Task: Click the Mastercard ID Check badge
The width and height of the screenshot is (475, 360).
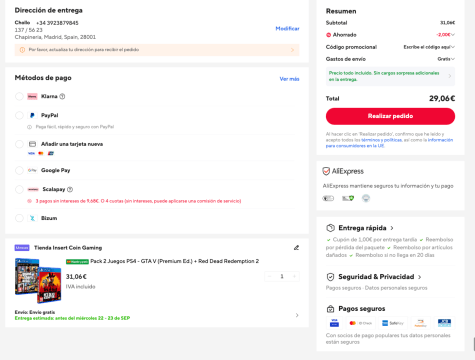Action: pyautogui.click(x=361, y=323)
